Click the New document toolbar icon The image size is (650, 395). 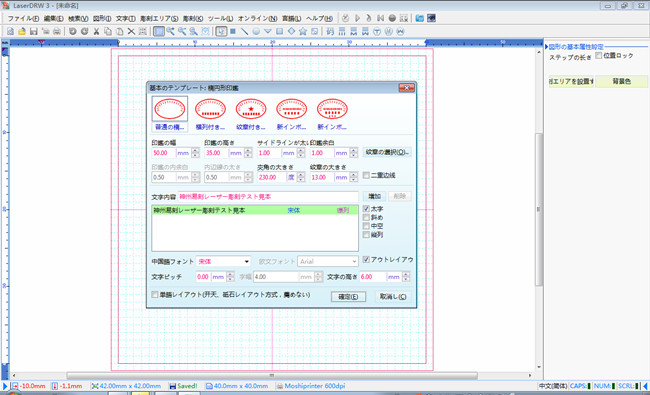(x=10, y=32)
